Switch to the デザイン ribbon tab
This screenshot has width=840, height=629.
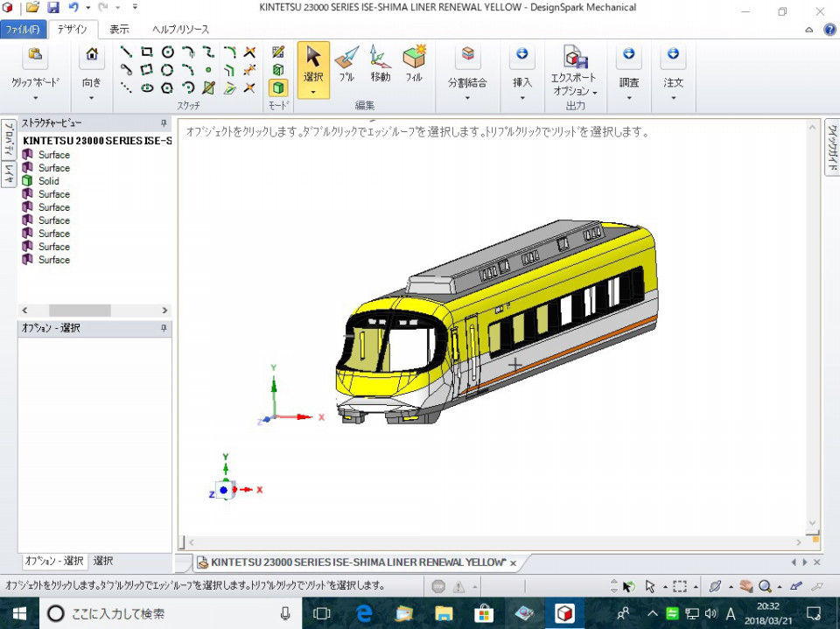tap(73, 30)
